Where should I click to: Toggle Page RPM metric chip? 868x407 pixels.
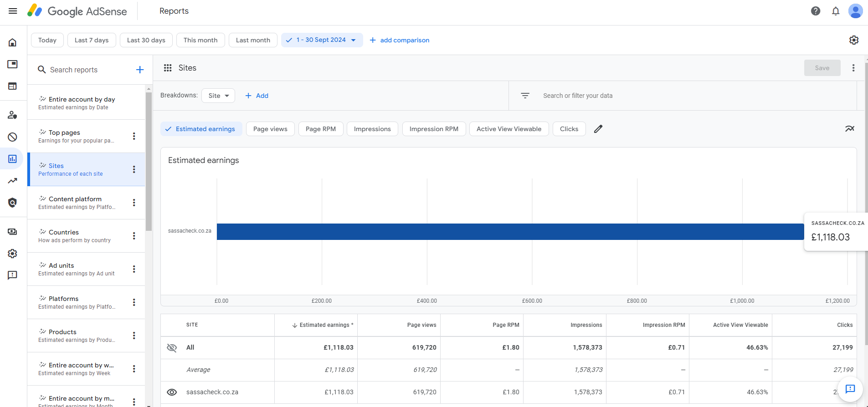(321, 129)
